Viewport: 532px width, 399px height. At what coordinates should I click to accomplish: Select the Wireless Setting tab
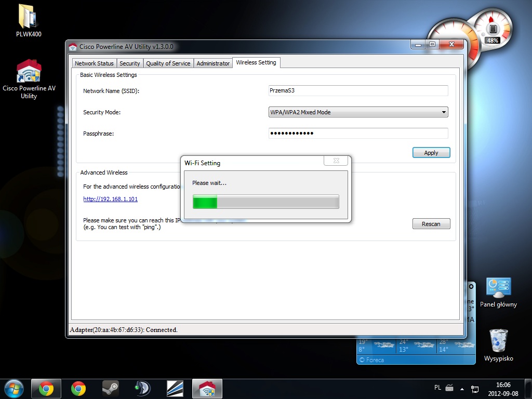click(x=256, y=62)
